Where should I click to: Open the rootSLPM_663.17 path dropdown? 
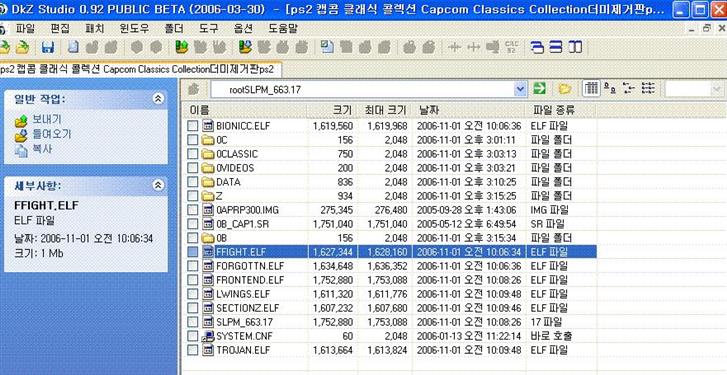tap(521, 89)
